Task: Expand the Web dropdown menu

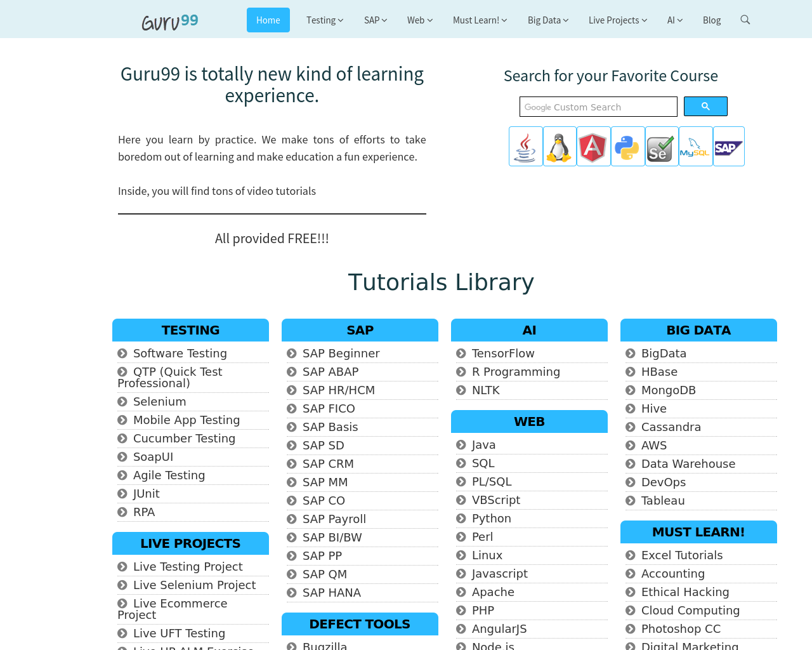Action: point(420,20)
